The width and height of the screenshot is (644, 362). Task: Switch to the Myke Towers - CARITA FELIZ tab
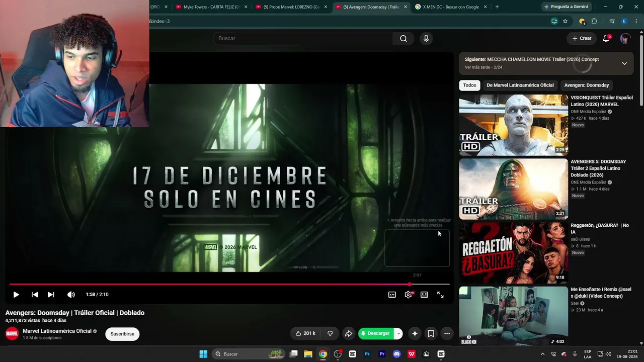coord(212,7)
